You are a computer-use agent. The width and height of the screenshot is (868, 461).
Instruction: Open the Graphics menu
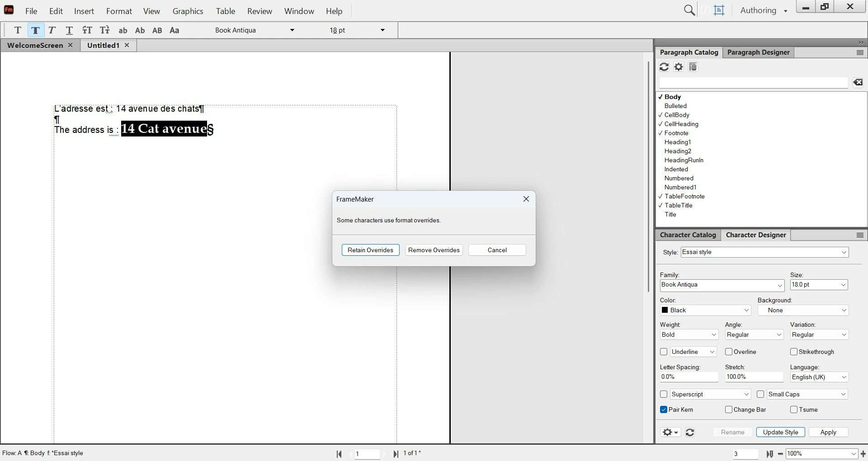(188, 11)
